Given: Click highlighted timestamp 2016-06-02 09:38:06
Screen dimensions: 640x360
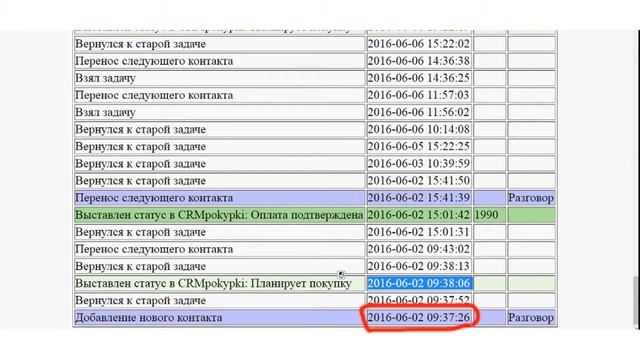Looking at the screenshot, I should [x=419, y=283].
